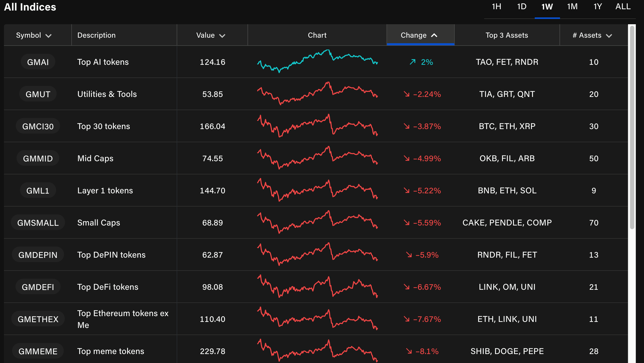
Task: Click the Change column ascending arrow
Action: [x=434, y=35]
